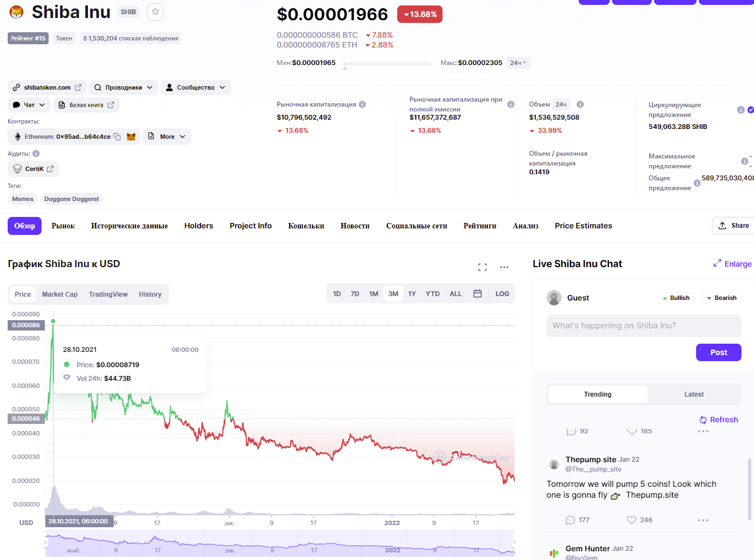This screenshot has width=754, height=560.
Task: Click the 24h low-high price range bar
Action: click(x=387, y=64)
